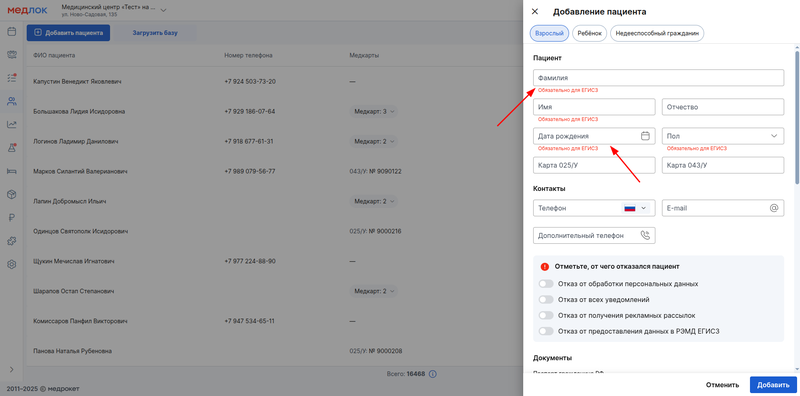Click patient Панова Наталья Рубеновна

pos(72,351)
